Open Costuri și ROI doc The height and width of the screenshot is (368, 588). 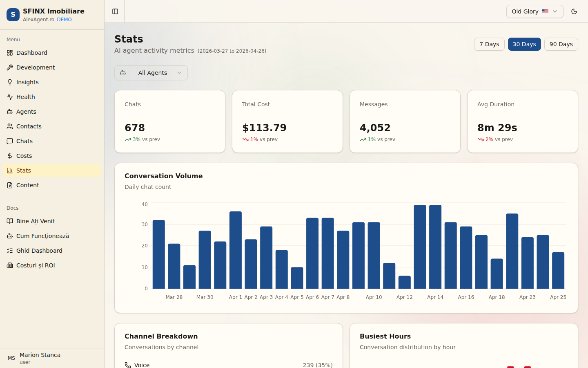pyautogui.click(x=52, y=265)
